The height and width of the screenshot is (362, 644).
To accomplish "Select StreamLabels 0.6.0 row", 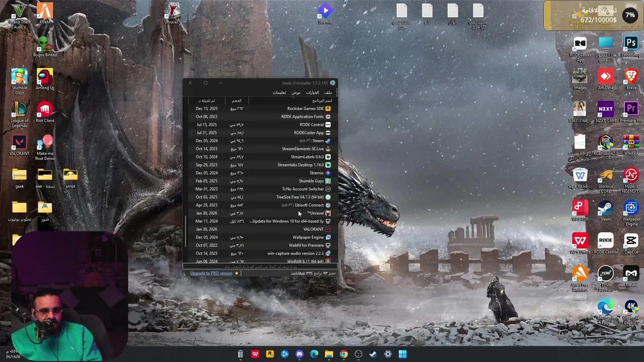I will [260, 157].
